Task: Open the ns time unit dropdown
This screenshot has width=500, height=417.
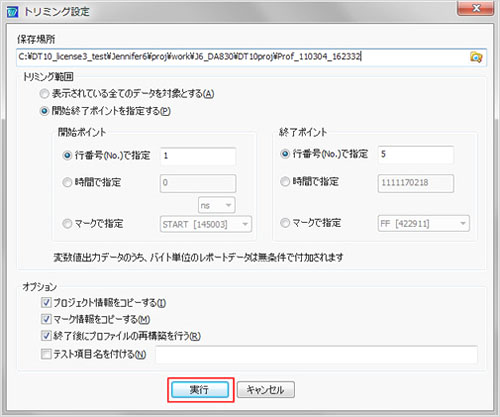Action: tap(217, 205)
